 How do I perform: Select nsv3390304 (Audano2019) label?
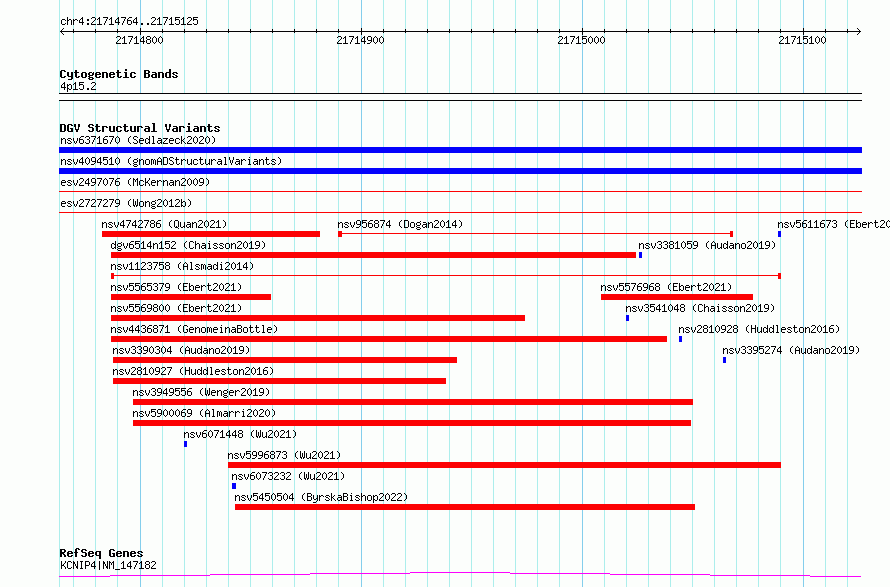pyautogui.click(x=181, y=350)
